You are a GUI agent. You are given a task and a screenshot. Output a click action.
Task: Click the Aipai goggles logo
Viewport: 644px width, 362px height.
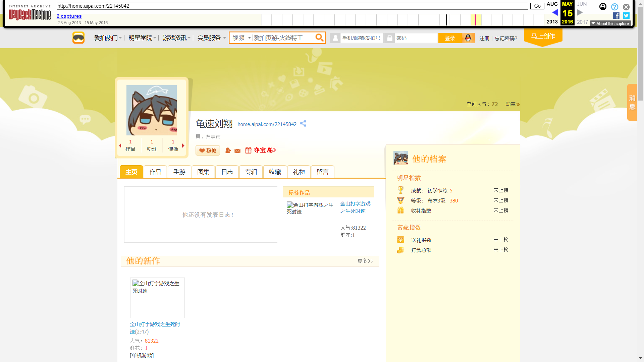coord(78,38)
